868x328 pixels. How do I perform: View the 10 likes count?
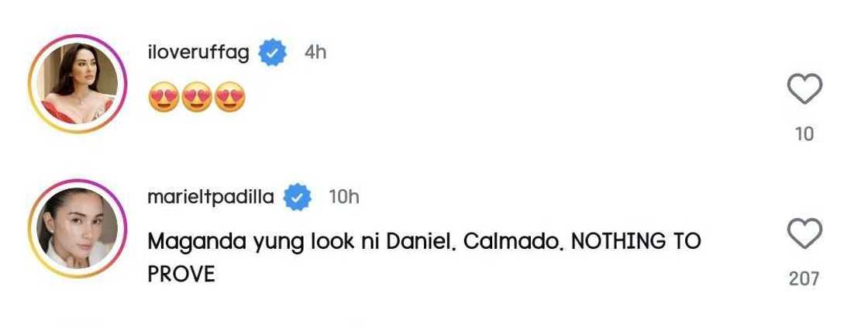[x=804, y=134]
